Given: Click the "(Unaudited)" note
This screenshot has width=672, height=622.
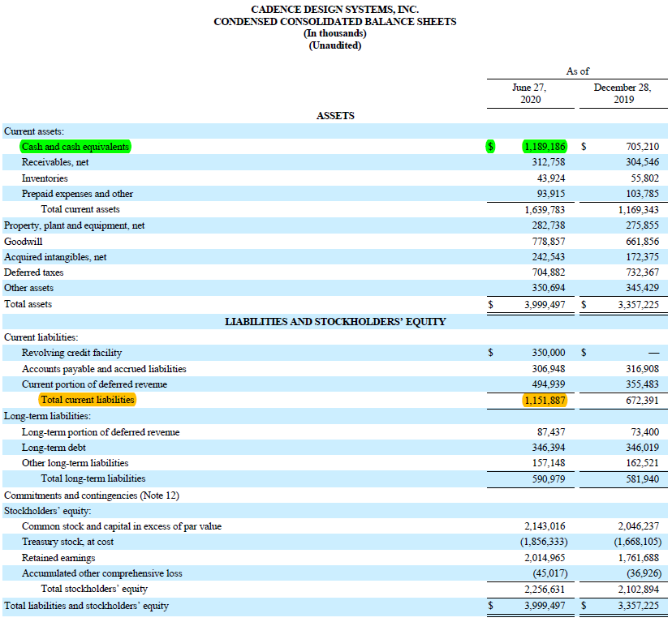Looking at the screenshot, I should click(x=335, y=45).
